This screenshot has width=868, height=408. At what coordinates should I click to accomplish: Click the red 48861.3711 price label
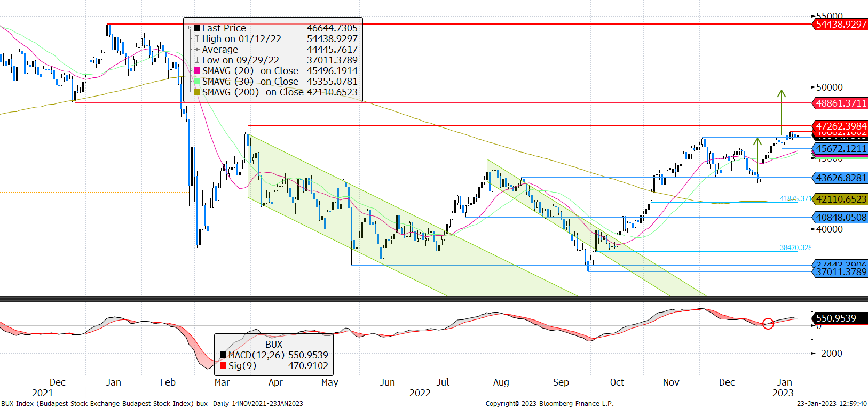(841, 103)
